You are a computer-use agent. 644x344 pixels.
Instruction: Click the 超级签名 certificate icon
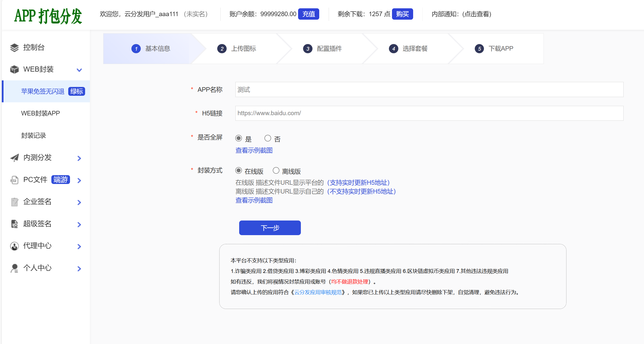(14, 224)
